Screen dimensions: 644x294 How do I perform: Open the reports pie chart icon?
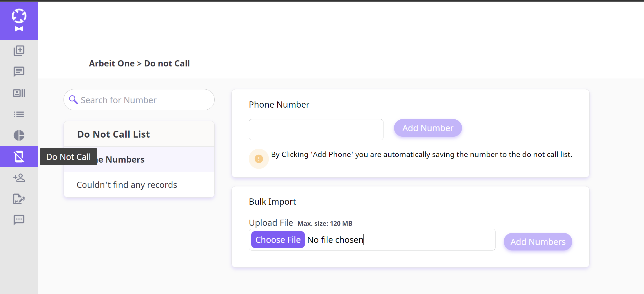click(19, 135)
